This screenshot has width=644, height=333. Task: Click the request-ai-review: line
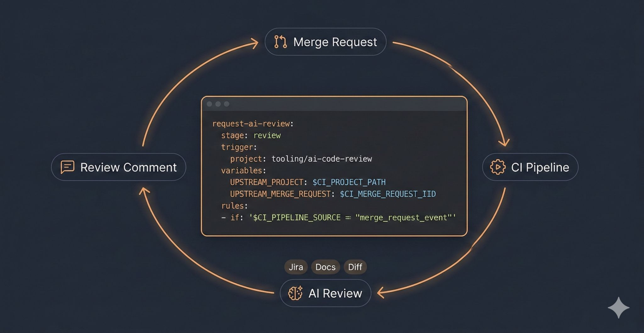253,124
